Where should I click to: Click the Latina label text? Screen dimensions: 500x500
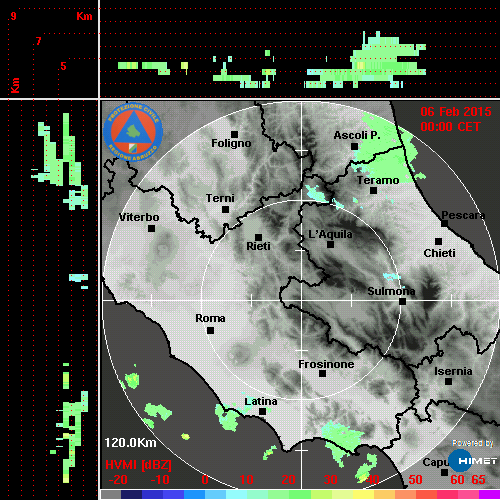tap(261, 401)
